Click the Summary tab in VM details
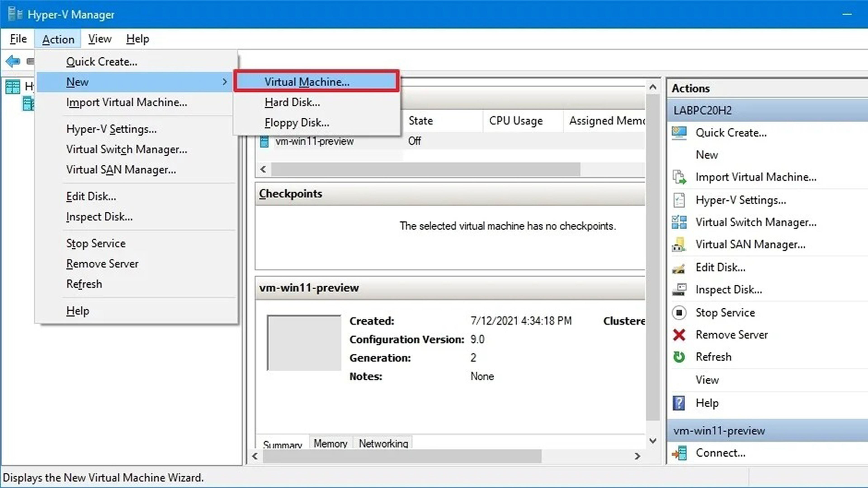This screenshot has width=868, height=488. (x=283, y=443)
